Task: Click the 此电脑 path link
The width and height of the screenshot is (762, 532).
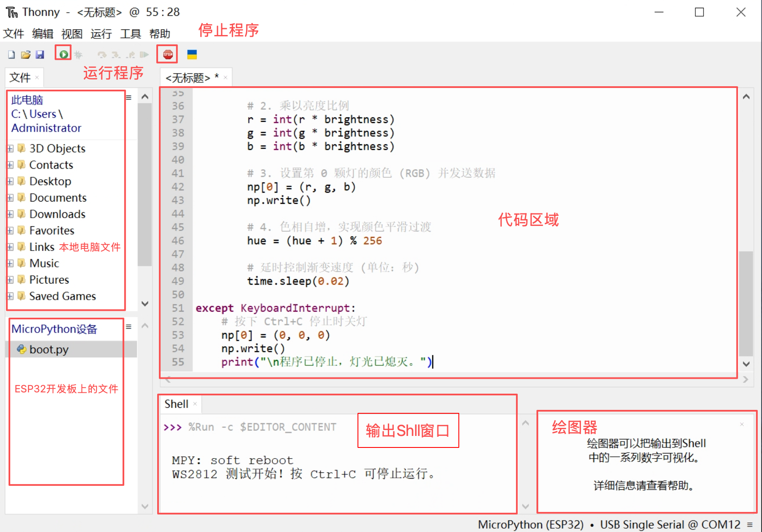Action: point(27,100)
